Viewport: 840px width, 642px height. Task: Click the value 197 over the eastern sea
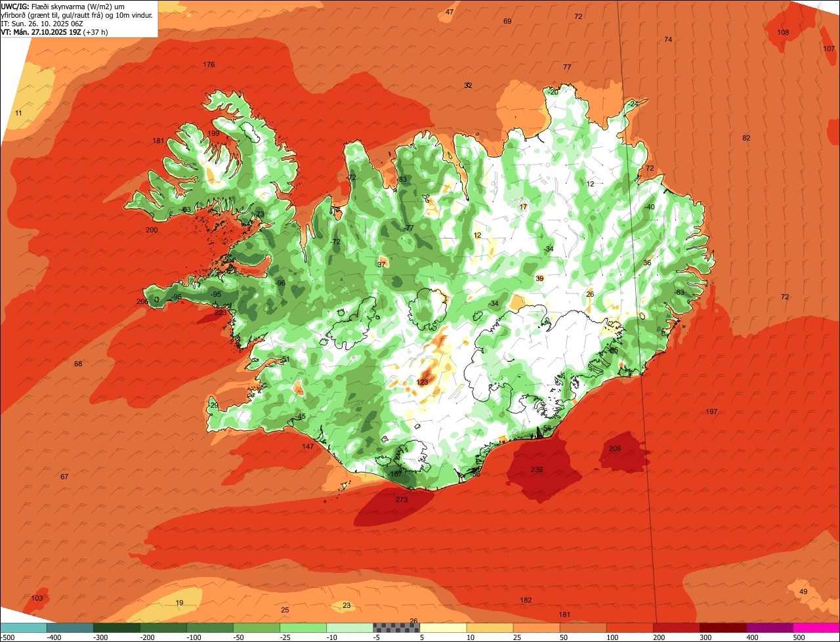(711, 412)
